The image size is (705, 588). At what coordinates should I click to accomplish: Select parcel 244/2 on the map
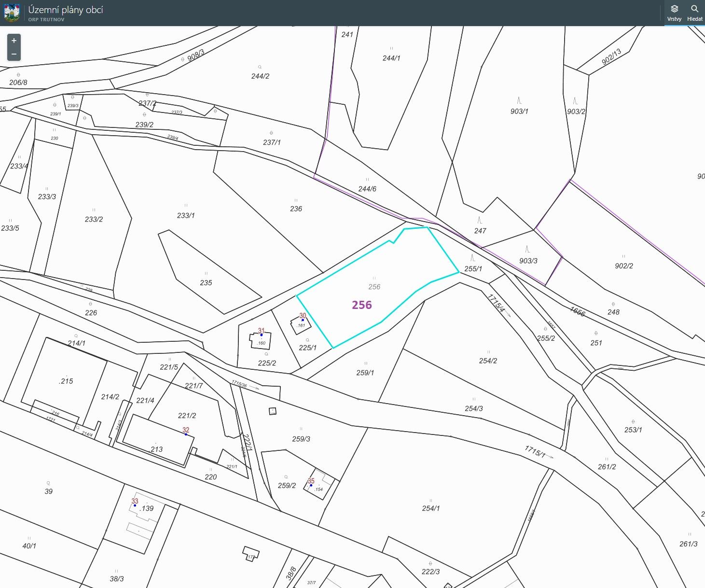[260, 76]
